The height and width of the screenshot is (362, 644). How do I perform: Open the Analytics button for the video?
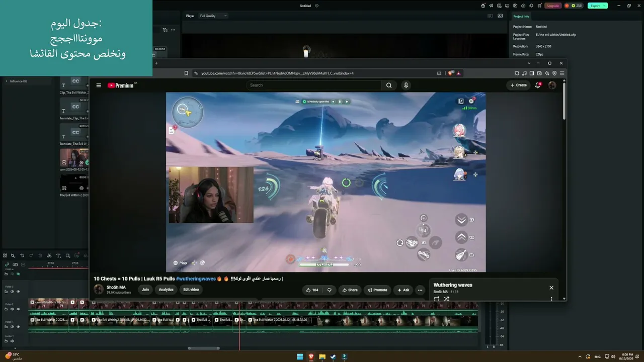coord(166,290)
